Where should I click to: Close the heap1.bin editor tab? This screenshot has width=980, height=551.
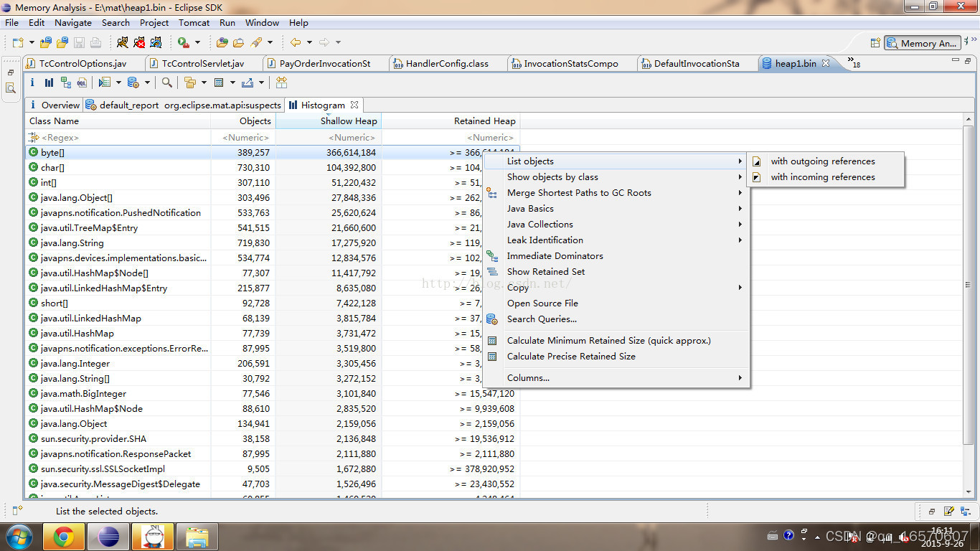(x=825, y=63)
